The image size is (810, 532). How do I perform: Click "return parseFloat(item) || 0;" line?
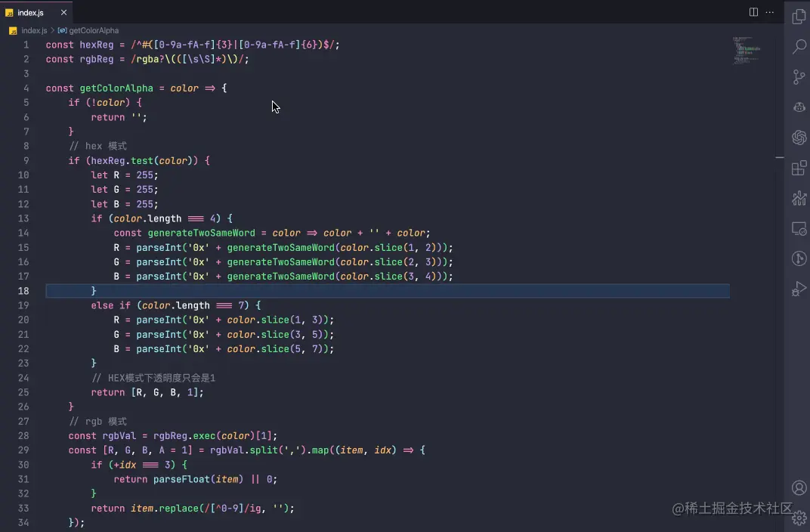[x=195, y=479]
